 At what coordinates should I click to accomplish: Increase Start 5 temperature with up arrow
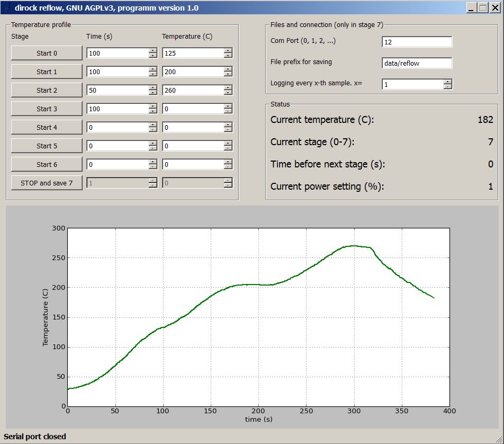[228, 144]
